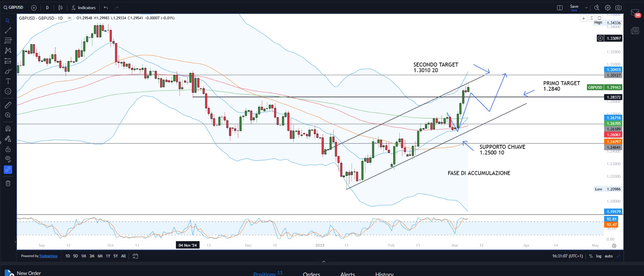Open the History tab

(x=384, y=274)
